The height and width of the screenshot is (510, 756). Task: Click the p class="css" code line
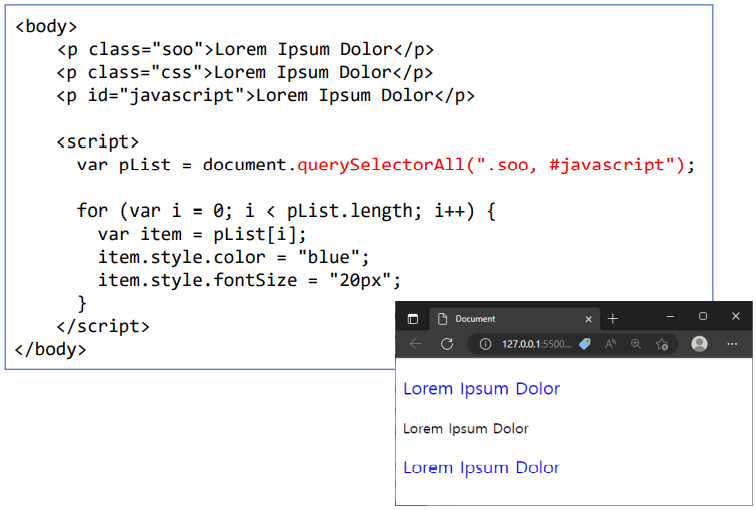click(x=244, y=73)
